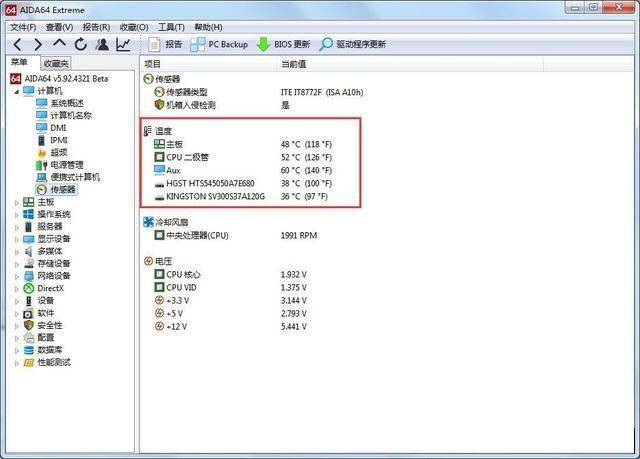The width and height of the screenshot is (640, 459).
Task: Select the 传感器类型 row
Action: (x=258, y=92)
